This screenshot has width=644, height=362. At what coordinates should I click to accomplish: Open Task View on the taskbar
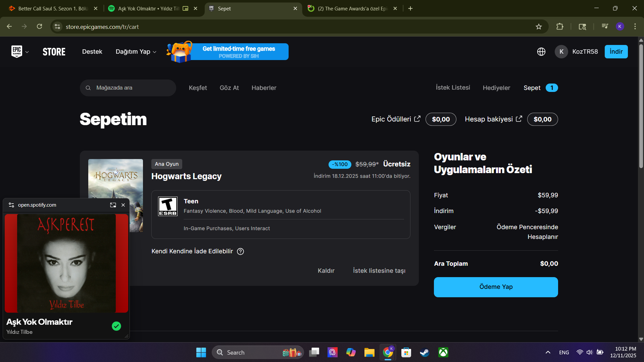(x=314, y=353)
